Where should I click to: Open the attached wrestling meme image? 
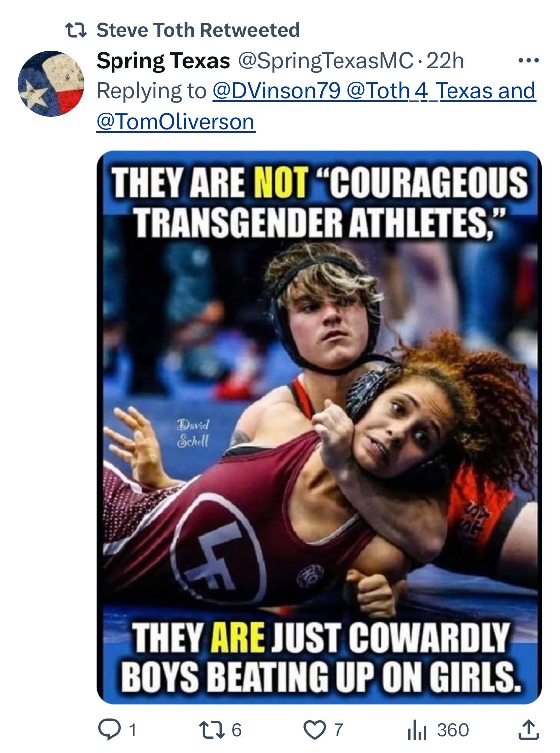pyautogui.click(x=319, y=427)
